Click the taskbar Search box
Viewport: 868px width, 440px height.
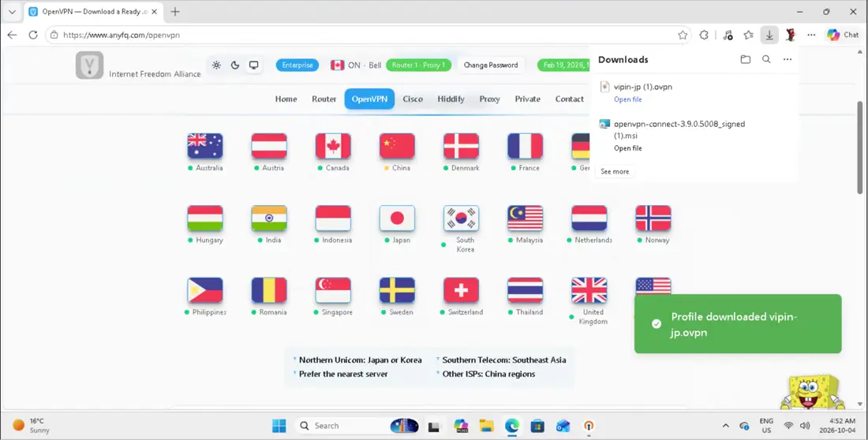click(357, 426)
